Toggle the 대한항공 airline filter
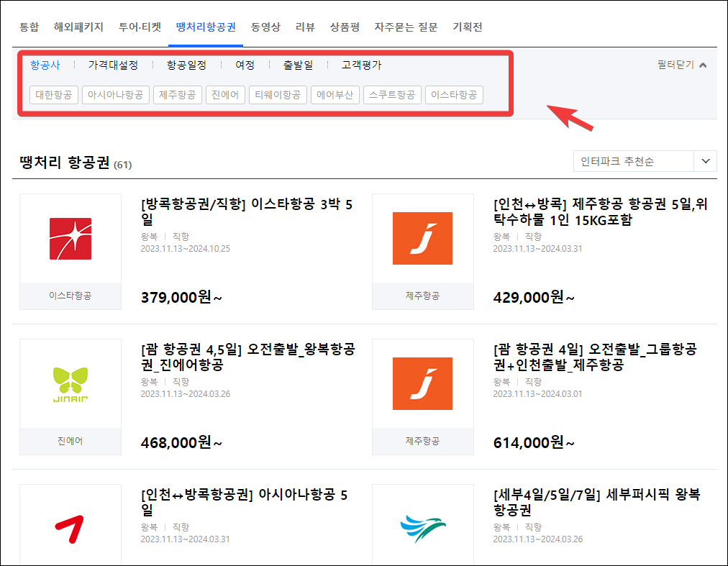728x566 pixels. 54,95
